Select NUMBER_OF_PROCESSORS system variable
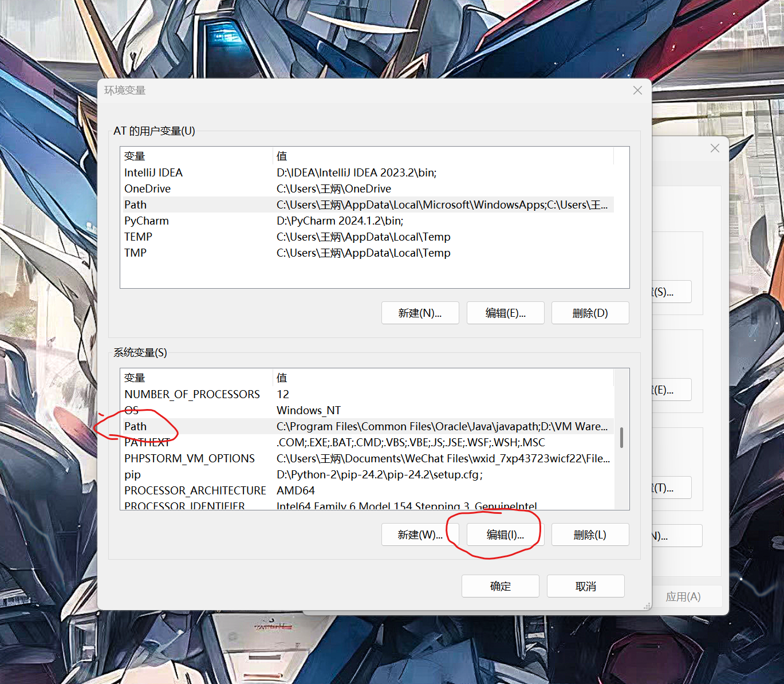 tap(367, 394)
